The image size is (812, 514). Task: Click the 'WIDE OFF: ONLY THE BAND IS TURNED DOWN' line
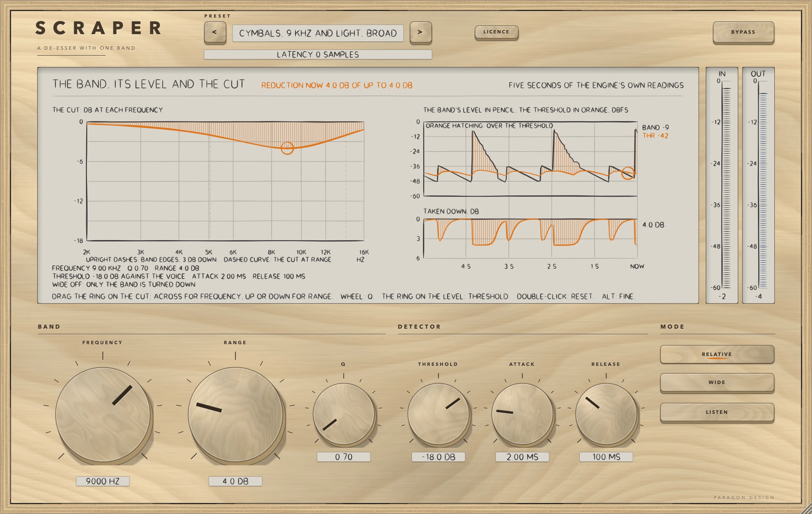(x=124, y=284)
